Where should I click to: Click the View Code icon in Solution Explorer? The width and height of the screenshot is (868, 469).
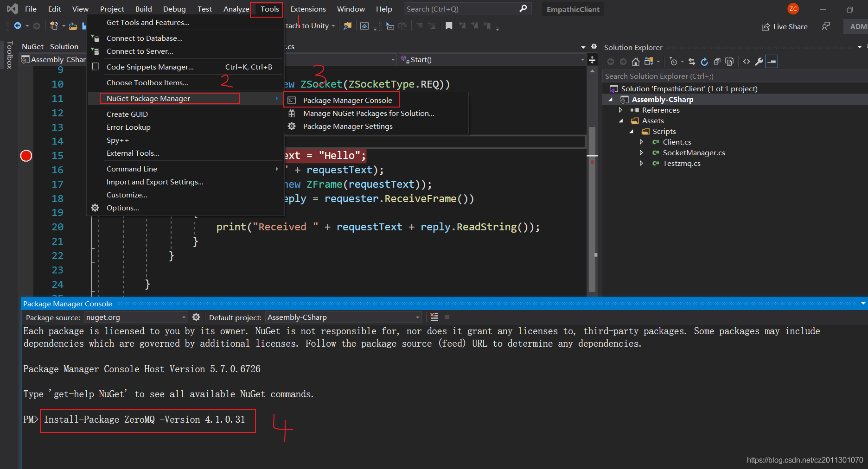click(x=747, y=62)
